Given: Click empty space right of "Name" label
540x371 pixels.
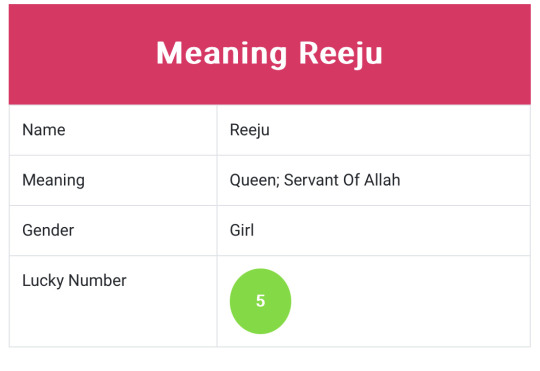Looking at the screenshot, I should point(141,130).
